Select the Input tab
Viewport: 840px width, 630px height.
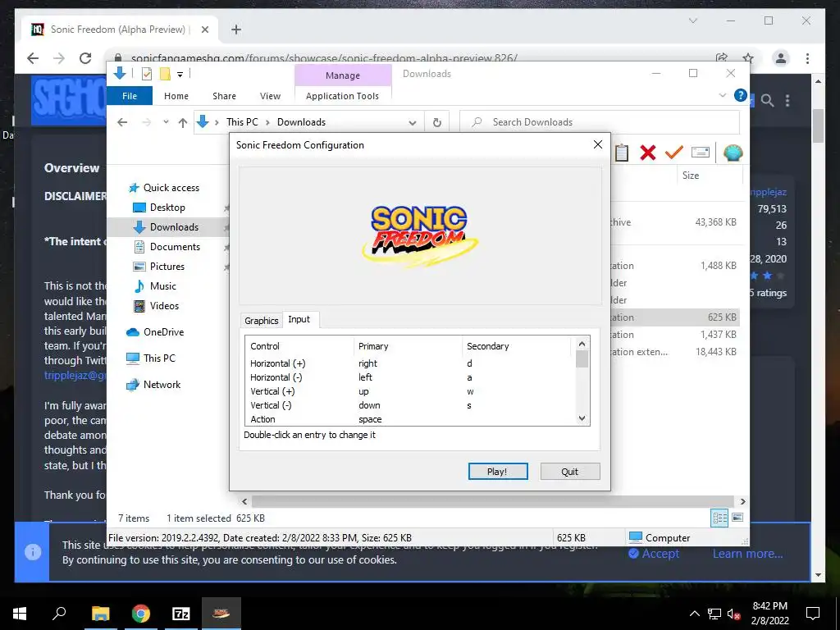click(x=299, y=319)
